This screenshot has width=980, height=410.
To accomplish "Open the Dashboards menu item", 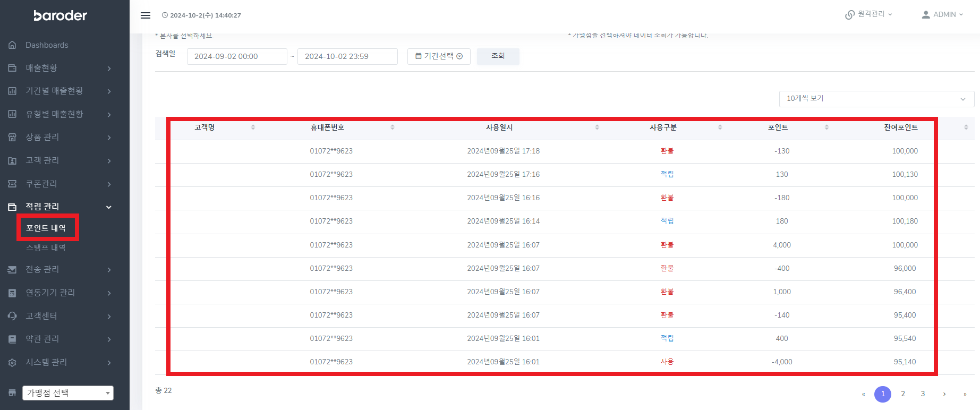I will (x=47, y=45).
